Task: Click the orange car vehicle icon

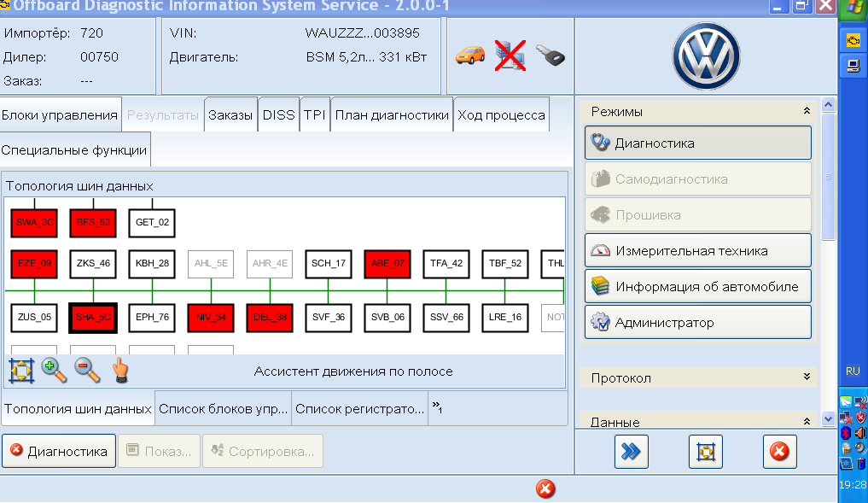Action: click(x=469, y=56)
